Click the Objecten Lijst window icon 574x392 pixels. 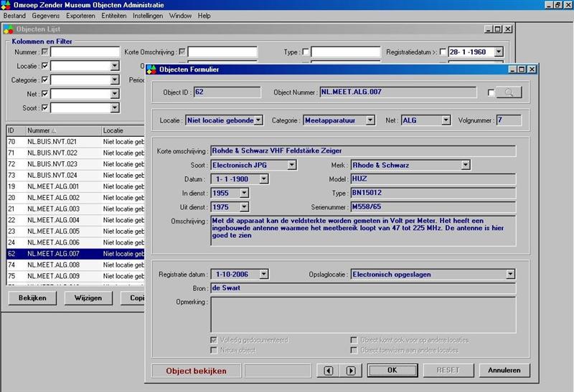coord(9,29)
